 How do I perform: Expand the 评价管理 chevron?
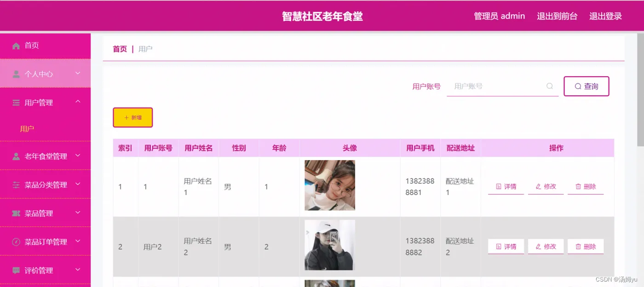coord(78,270)
